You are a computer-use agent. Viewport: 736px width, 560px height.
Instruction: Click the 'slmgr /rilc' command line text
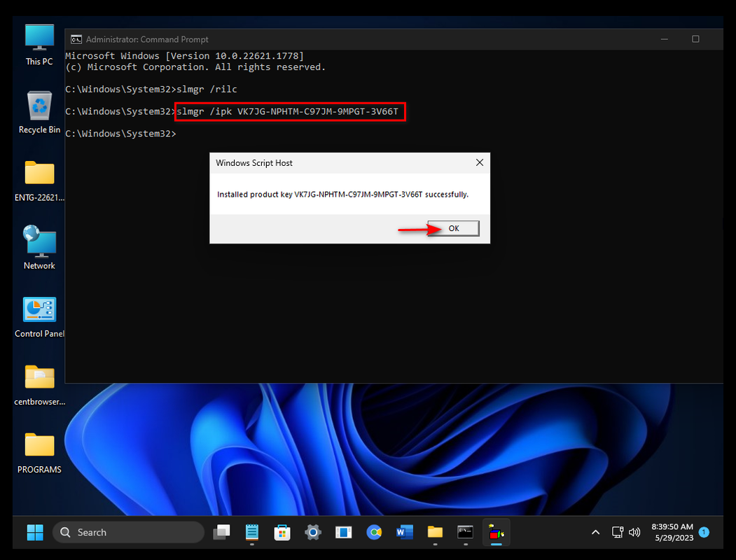pyautogui.click(x=207, y=89)
